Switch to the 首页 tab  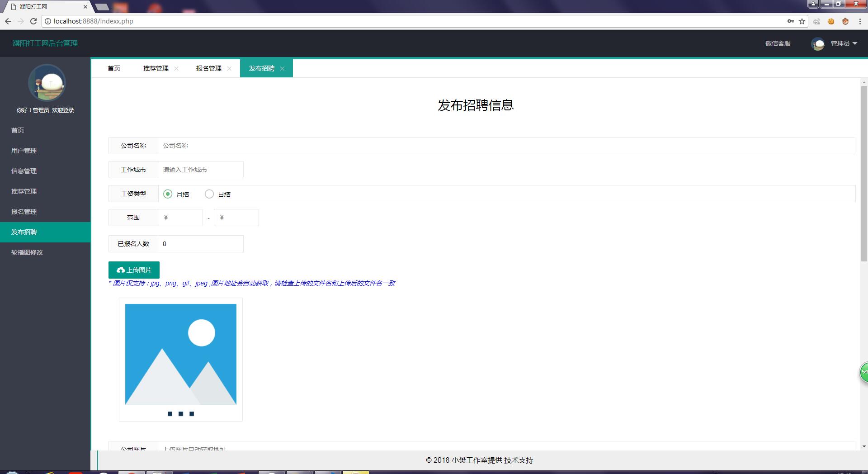[x=114, y=68]
